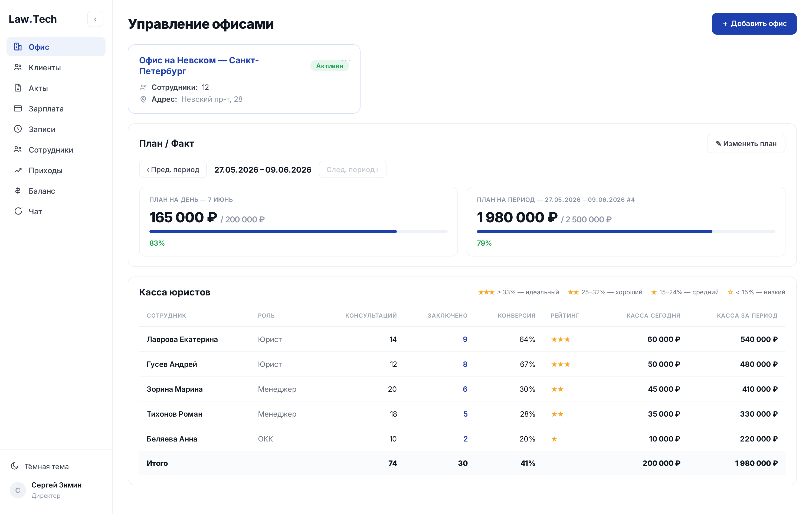Click the single-star average rating legend
Viewport: 812px width, 514px height.
click(x=685, y=292)
